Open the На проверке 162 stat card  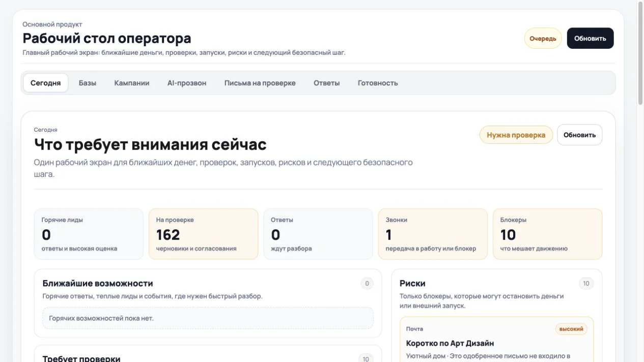(204, 234)
